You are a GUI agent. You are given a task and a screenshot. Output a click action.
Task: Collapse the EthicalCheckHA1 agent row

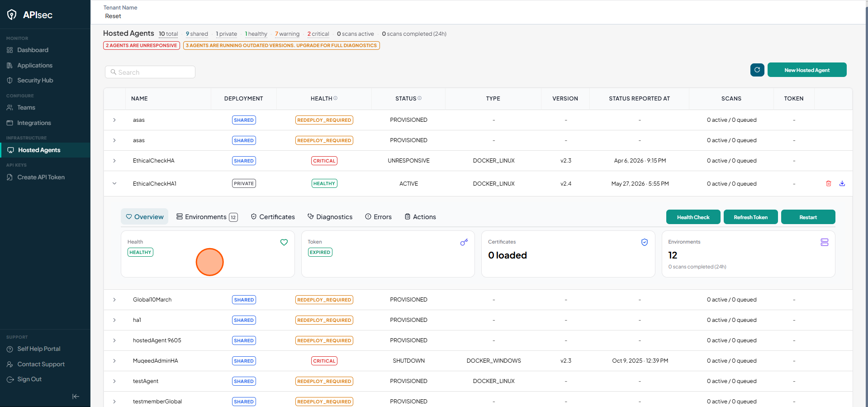(x=114, y=183)
